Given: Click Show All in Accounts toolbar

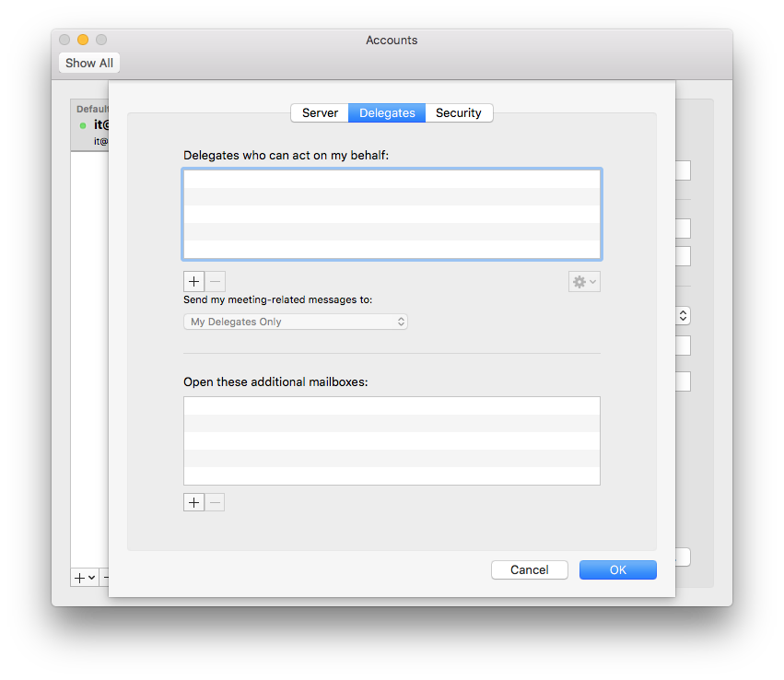Looking at the screenshot, I should 89,63.
